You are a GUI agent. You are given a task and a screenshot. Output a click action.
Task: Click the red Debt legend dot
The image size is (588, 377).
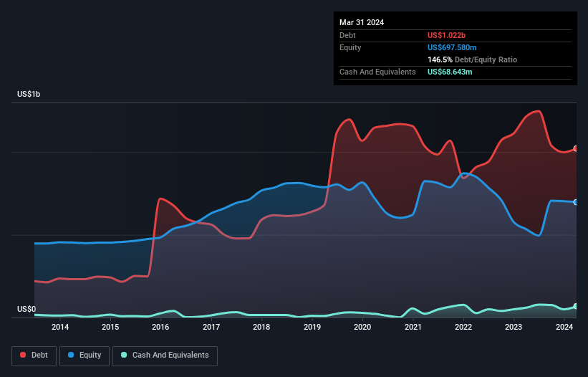click(23, 355)
